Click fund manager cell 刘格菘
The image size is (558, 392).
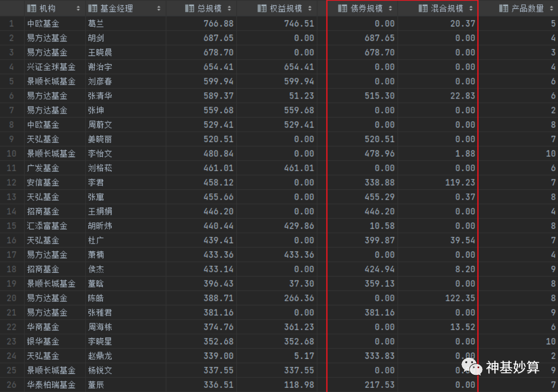pyautogui.click(x=100, y=168)
